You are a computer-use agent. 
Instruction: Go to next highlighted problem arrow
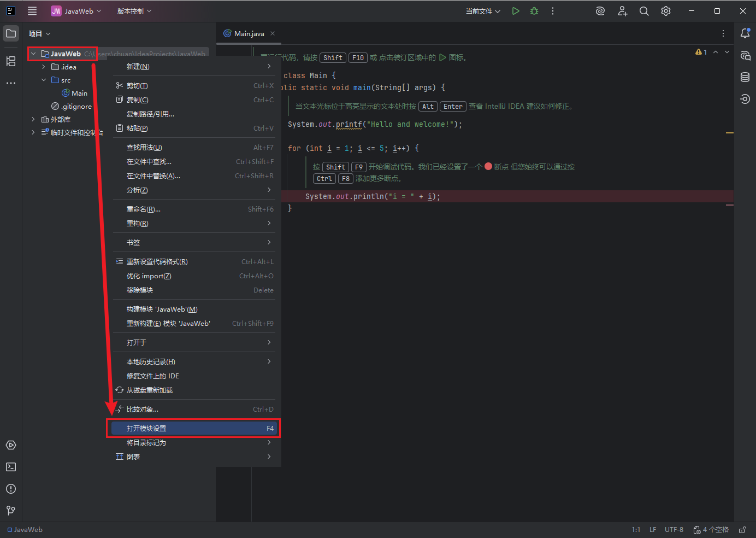(x=727, y=52)
